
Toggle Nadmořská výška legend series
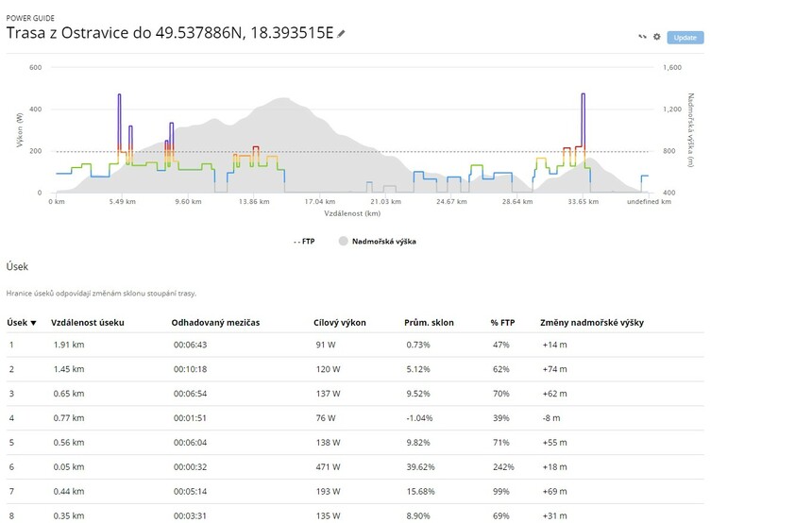pyautogui.click(x=383, y=241)
